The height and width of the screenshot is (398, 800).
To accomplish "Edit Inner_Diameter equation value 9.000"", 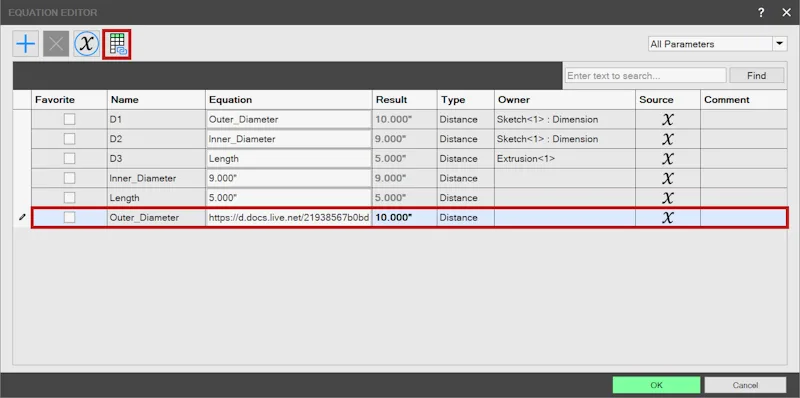I will (289, 178).
